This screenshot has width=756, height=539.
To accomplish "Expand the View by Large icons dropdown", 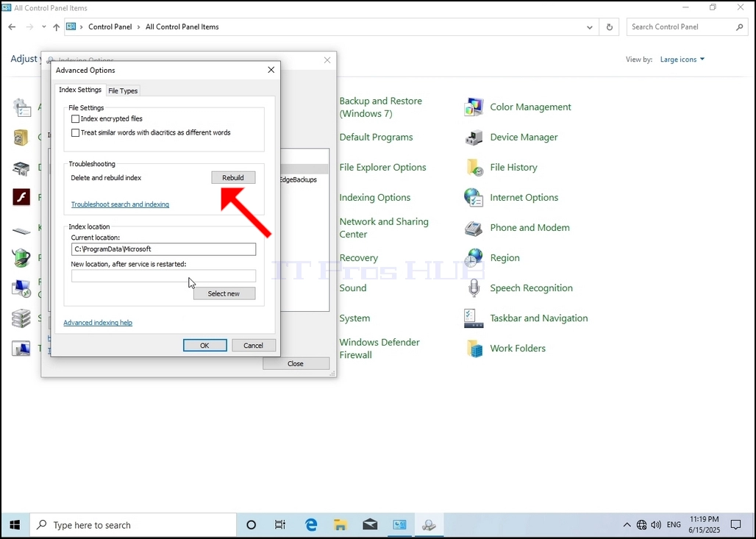I will [682, 60].
